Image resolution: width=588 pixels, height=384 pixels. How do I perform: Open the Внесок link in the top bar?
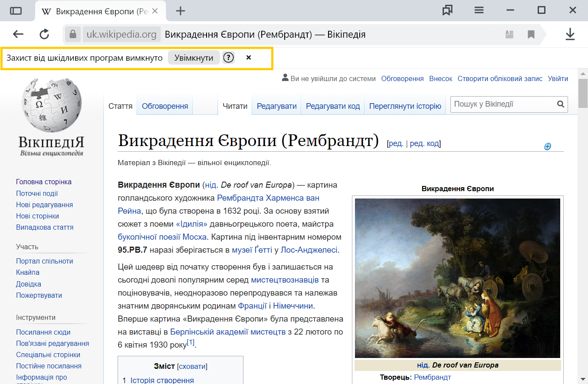click(x=441, y=78)
